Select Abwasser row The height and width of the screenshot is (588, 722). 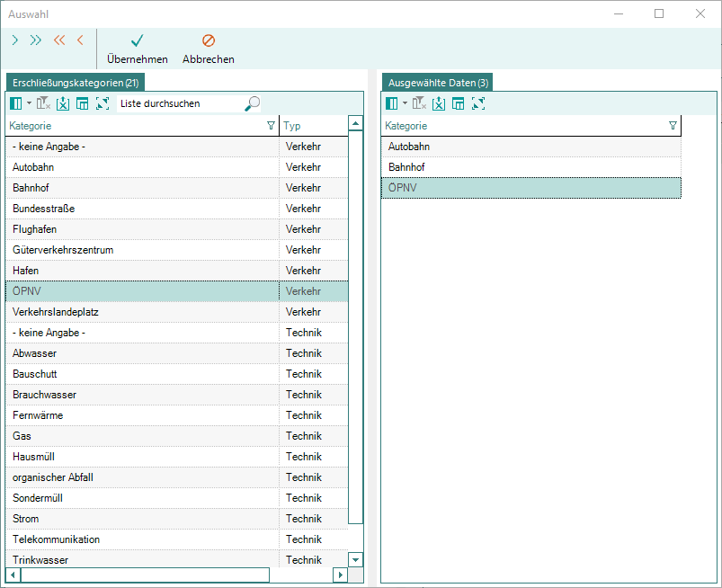pos(177,353)
